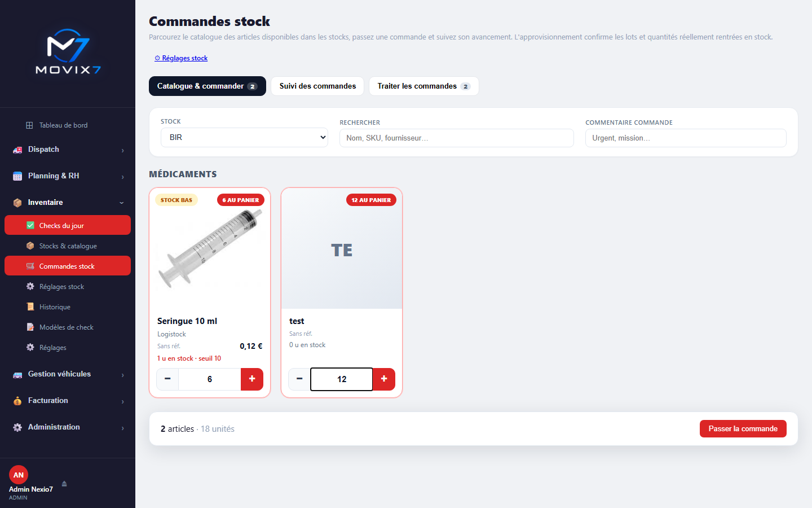This screenshot has height=508, width=812.
Task: Expand the Gestion véhicules chevron
Action: click(x=122, y=375)
